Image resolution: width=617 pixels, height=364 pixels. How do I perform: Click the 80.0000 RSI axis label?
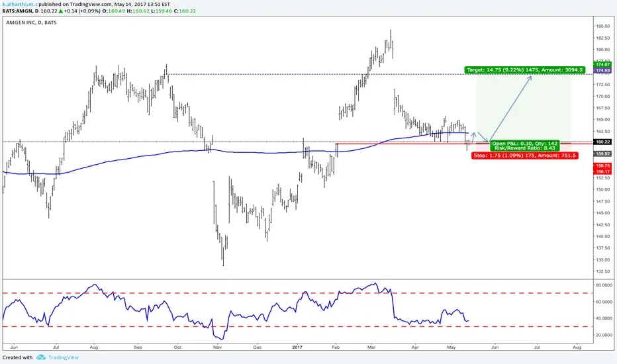point(604,285)
